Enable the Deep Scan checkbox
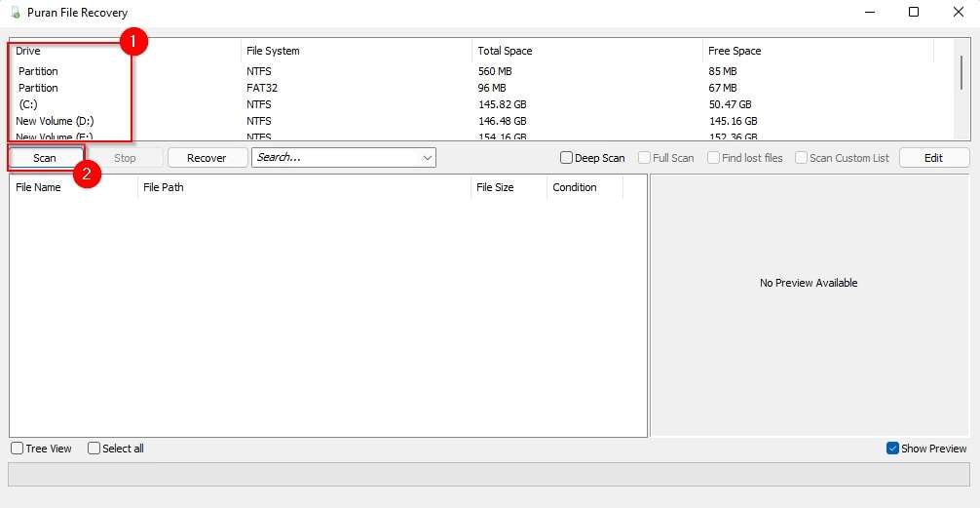 point(592,158)
